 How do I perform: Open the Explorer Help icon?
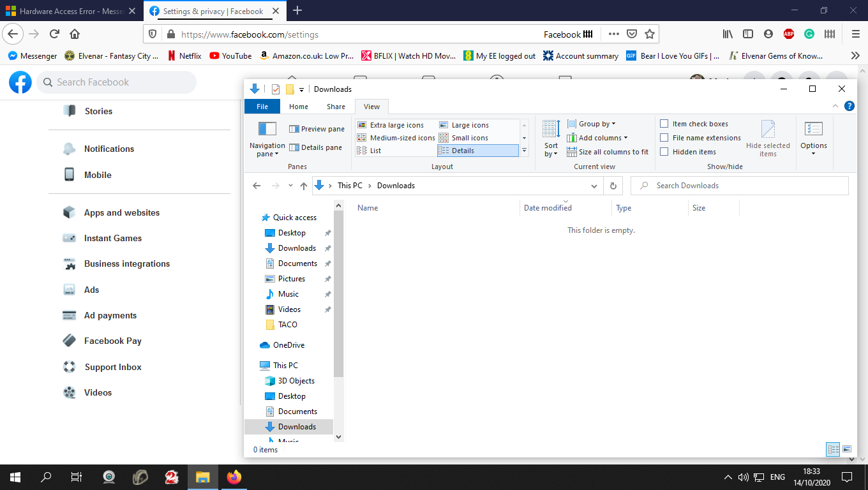[x=849, y=107]
